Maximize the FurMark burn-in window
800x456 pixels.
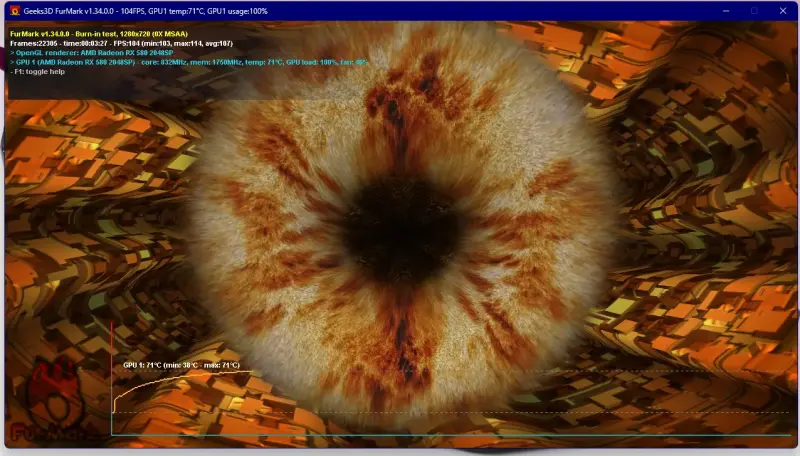(x=754, y=10)
